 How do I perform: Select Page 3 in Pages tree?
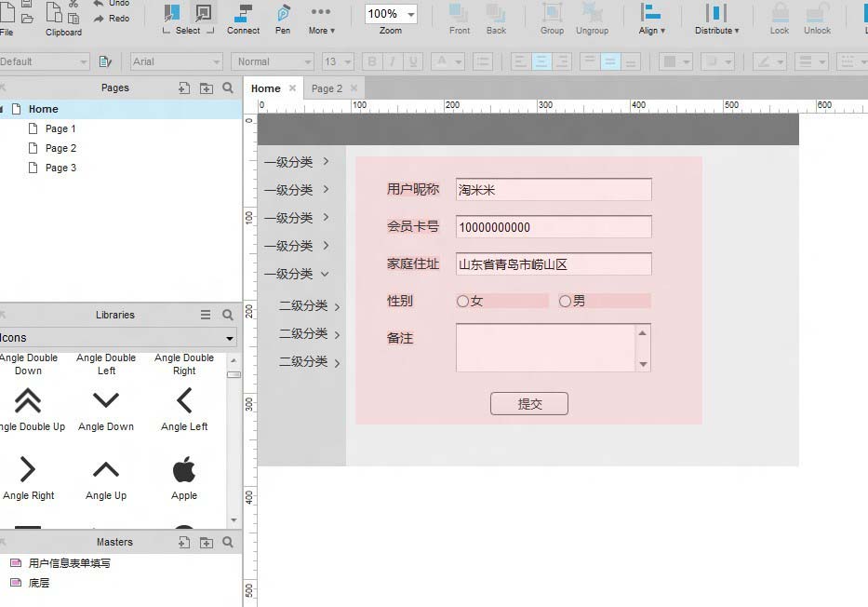tap(60, 168)
